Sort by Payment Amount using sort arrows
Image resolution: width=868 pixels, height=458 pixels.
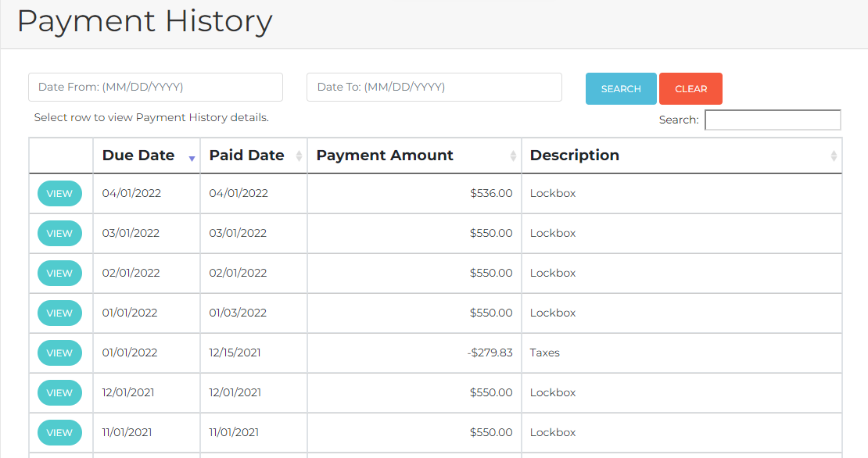513,156
